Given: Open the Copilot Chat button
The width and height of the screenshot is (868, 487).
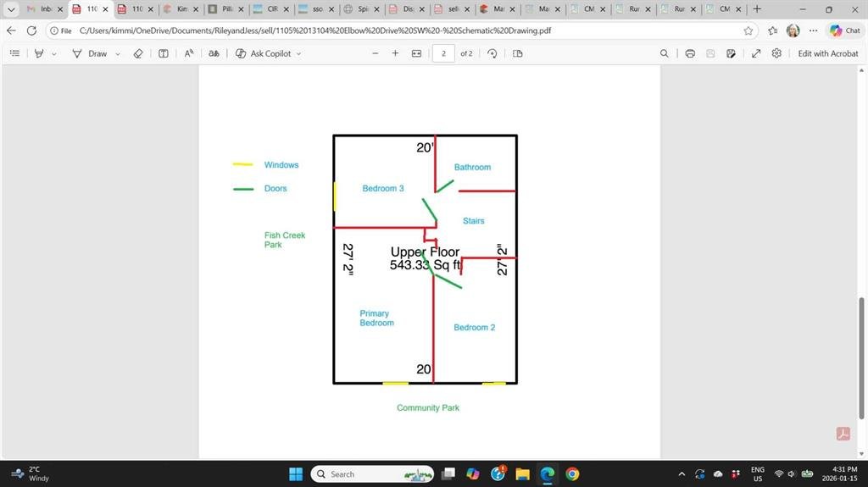Looking at the screenshot, I should [x=844, y=30].
